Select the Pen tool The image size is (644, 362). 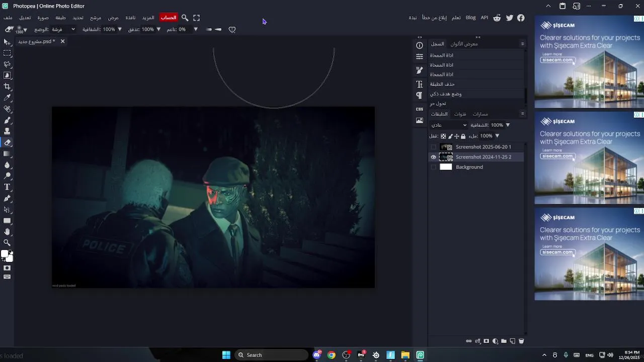(x=7, y=199)
